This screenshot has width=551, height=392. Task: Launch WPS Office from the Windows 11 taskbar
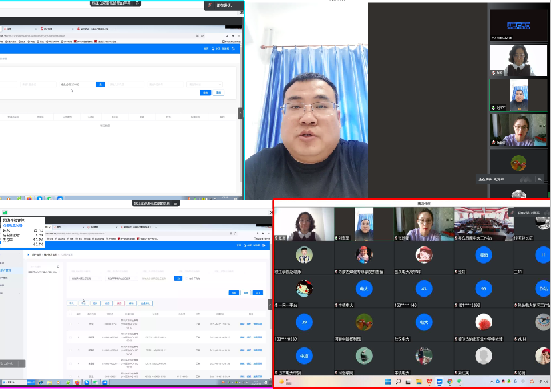click(429, 382)
